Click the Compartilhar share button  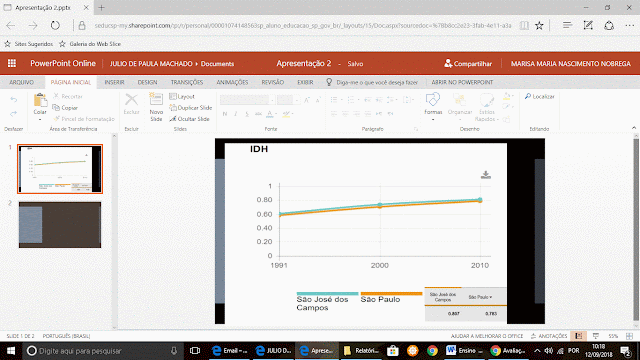pos(468,64)
